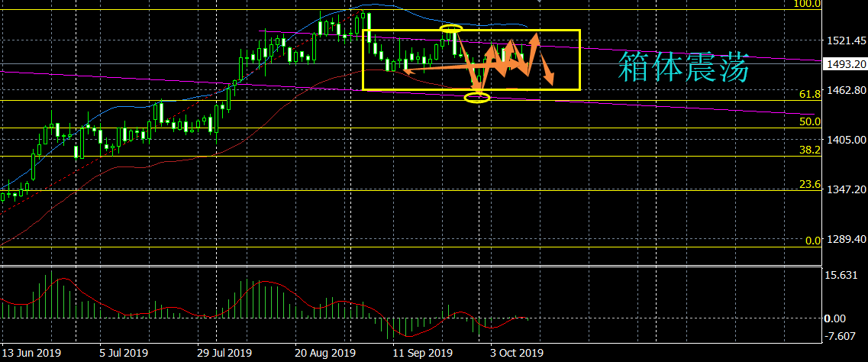The width and height of the screenshot is (868, 362).
Task: Click the 11 Sep 2019 date label
Action: 424,353
